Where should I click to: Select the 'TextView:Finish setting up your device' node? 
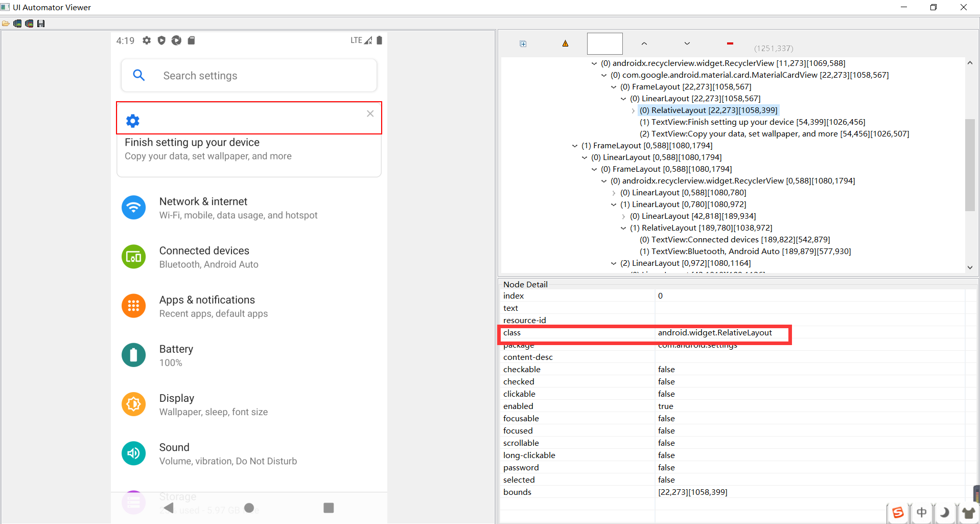coord(752,122)
